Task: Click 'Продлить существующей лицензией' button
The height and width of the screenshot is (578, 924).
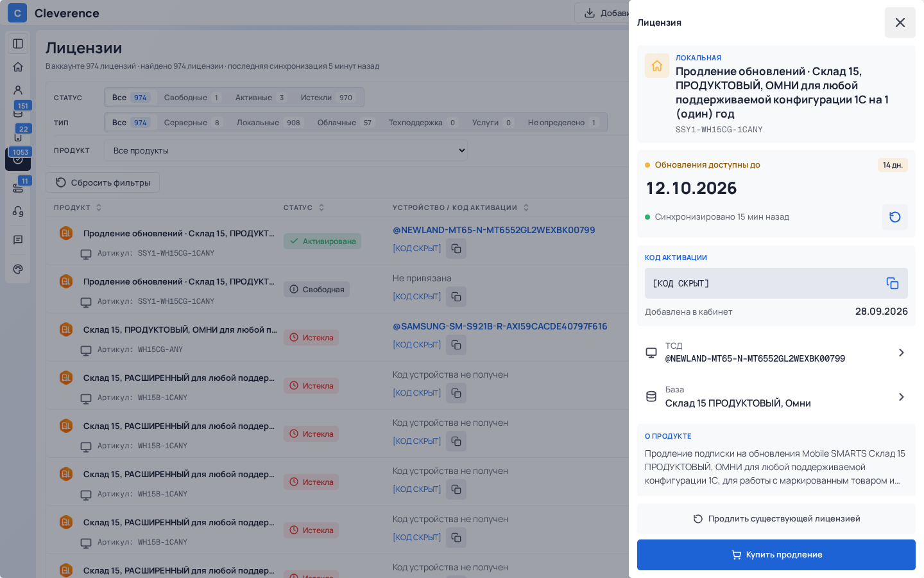Action: pos(776,519)
